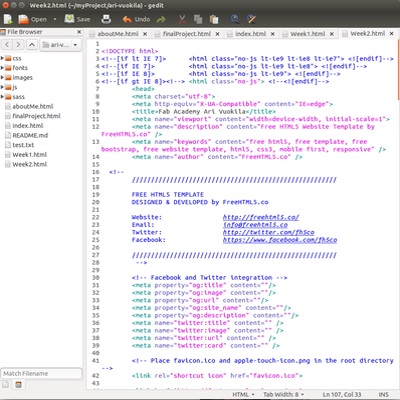Viewport: 400px width, 400px height.
Task: Click the FREE HTML5 TEMPLATE comment line
Action: coord(168,195)
